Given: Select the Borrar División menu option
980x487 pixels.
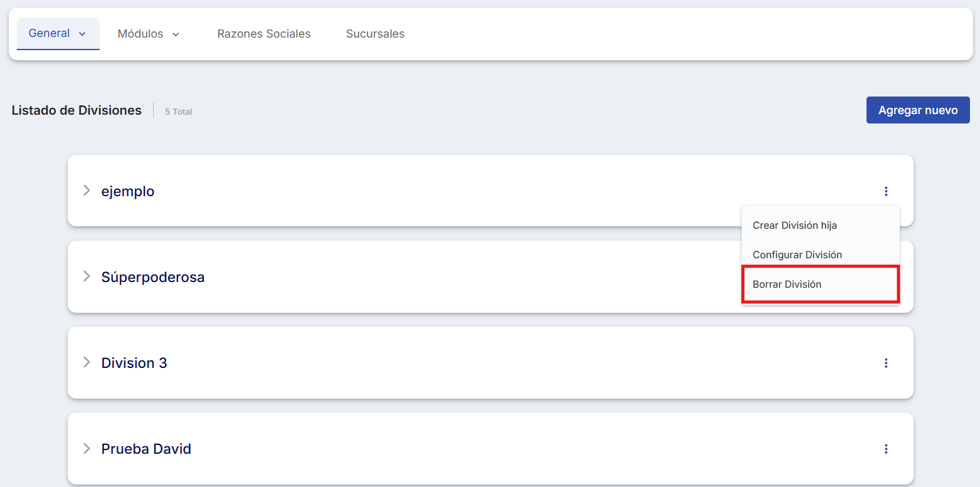Looking at the screenshot, I should 787,284.
